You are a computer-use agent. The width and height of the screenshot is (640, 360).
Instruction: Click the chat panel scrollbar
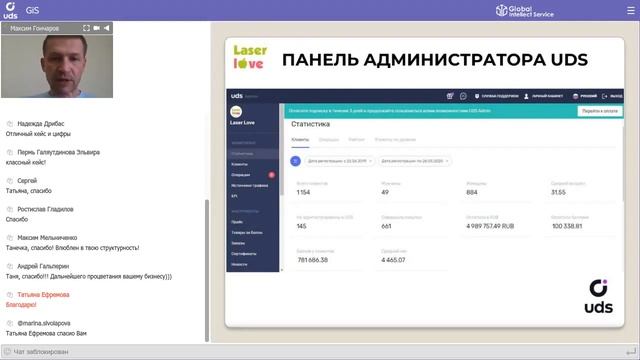[207, 270]
